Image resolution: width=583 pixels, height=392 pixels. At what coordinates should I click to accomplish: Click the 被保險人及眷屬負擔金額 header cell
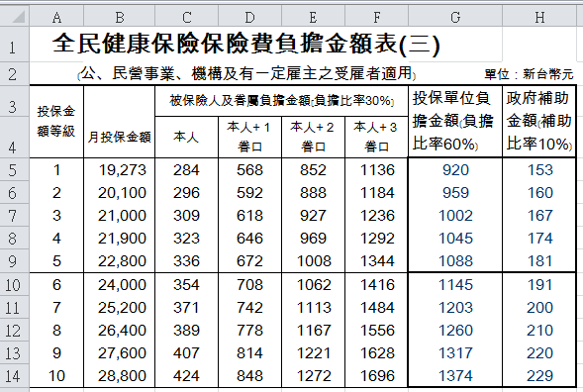click(x=281, y=101)
